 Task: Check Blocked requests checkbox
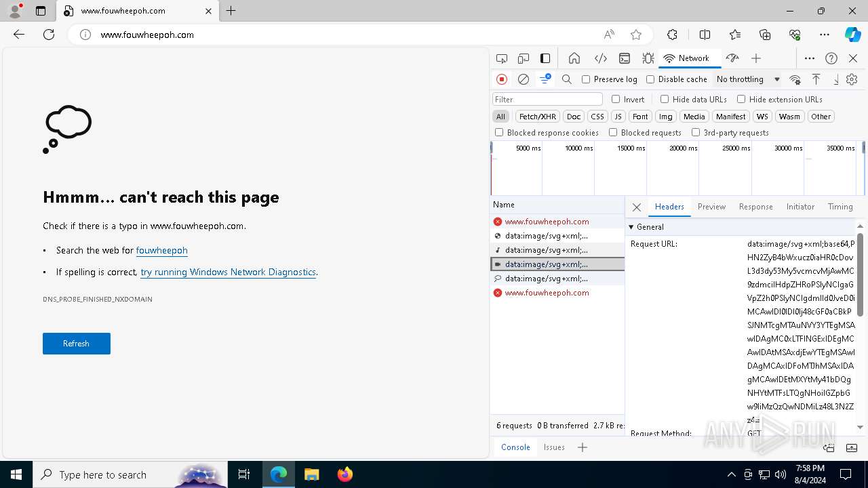pos(613,133)
